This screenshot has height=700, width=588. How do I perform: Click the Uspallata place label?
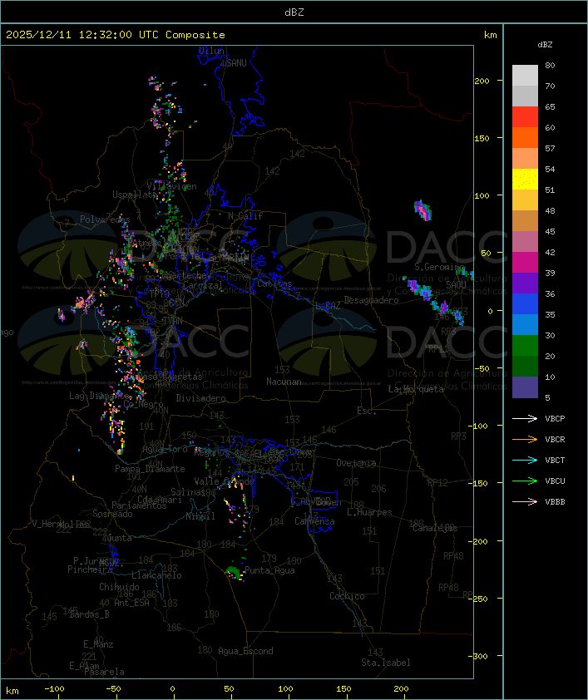click(x=135, y=195)
